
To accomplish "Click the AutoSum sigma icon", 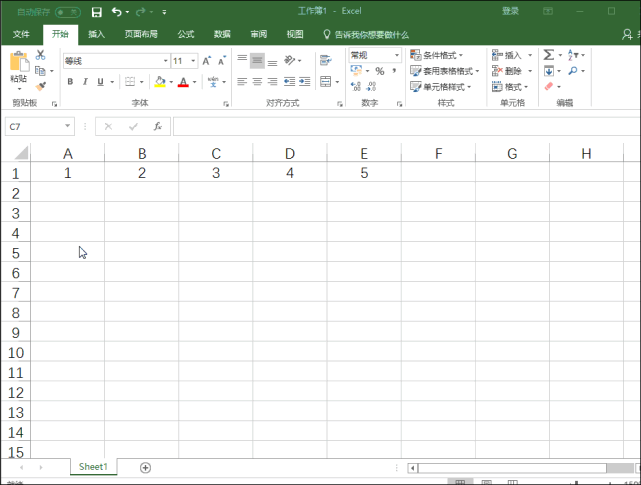I will tap(549, 55).
